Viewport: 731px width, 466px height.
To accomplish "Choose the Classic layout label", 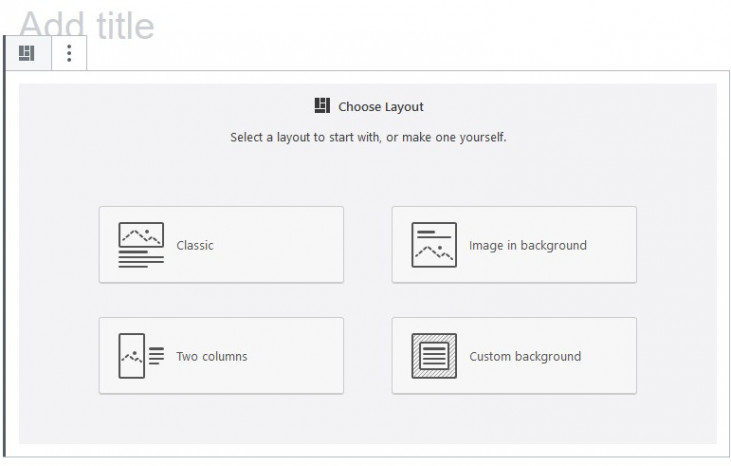I will point(195,245).
